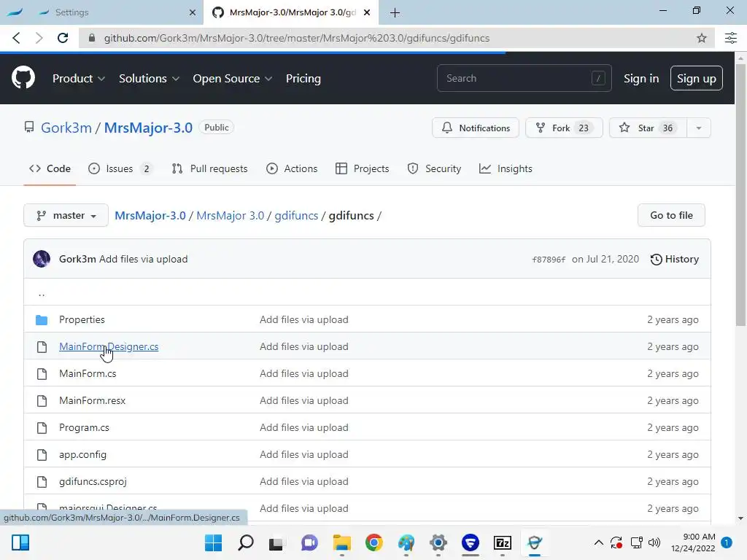Open the Security tab
The width and height of the screenshot is (747, 560).
pyautogui.click(x=434, y=168)
